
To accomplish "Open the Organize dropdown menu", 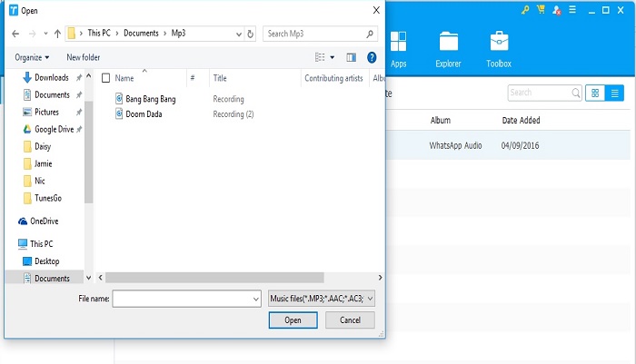I will [x=34, y=57].
